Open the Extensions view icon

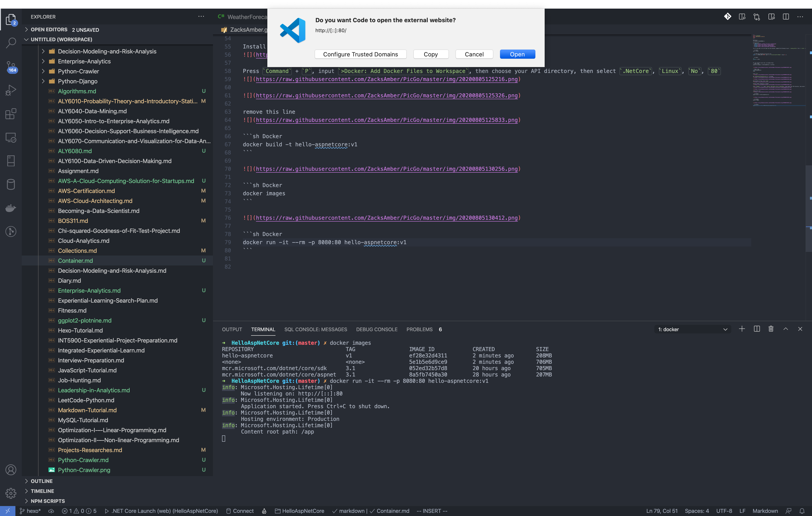pos(11,114)
